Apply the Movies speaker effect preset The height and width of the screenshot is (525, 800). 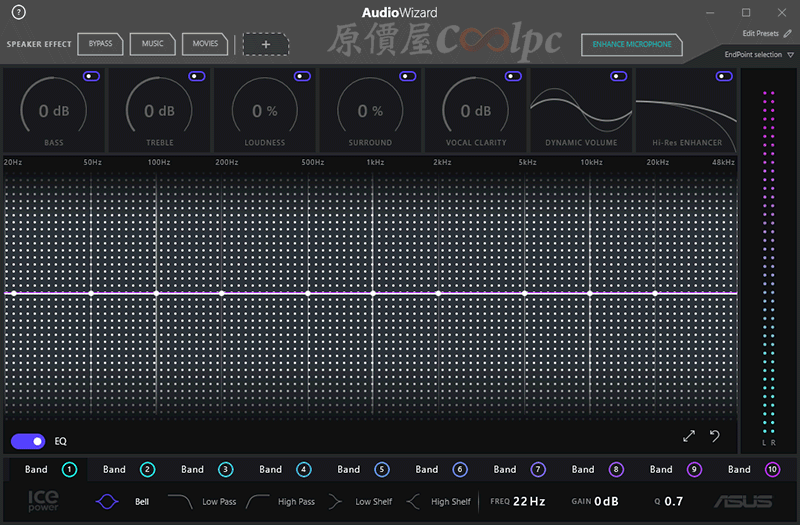[205, 44]
